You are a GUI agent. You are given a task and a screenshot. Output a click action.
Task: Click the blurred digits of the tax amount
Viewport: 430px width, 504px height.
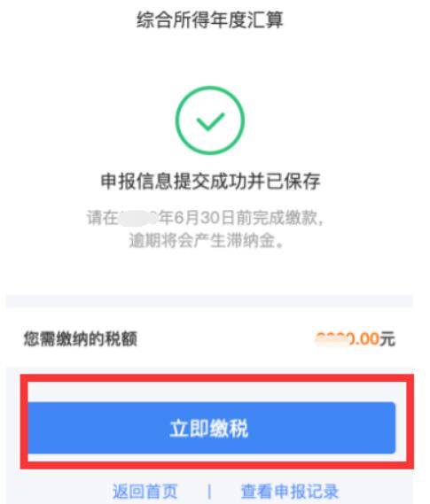(334, 338)
